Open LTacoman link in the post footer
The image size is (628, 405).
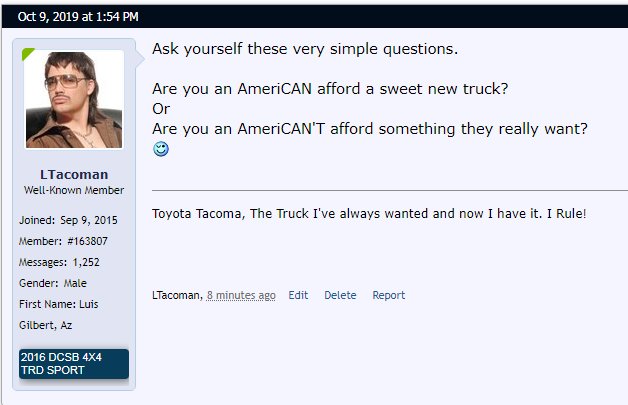point(176,295)
